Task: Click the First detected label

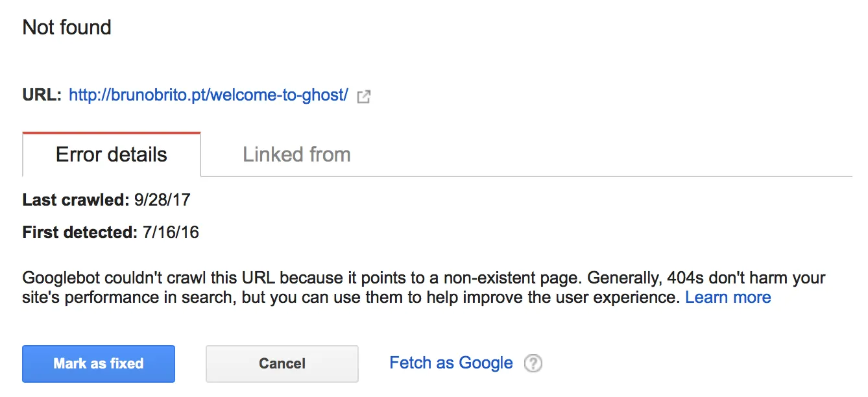Action: tap(80, 232)
